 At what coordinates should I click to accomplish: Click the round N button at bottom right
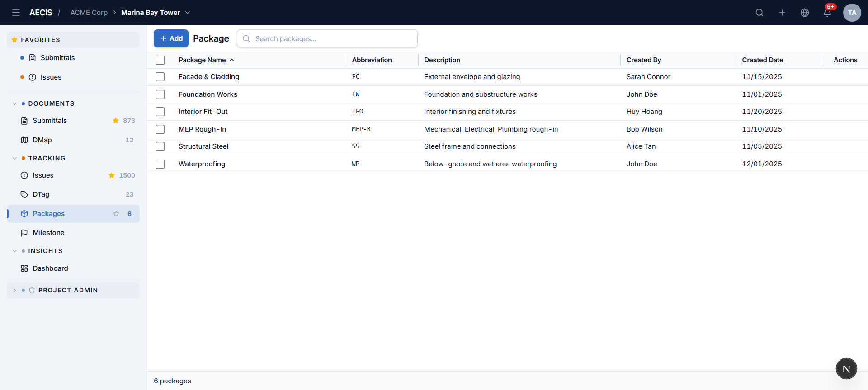pos(846,369)
